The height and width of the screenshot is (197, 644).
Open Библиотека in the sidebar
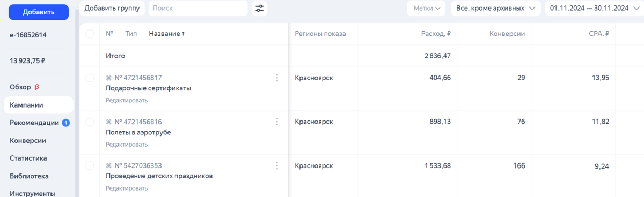click(x=29, y=176)
